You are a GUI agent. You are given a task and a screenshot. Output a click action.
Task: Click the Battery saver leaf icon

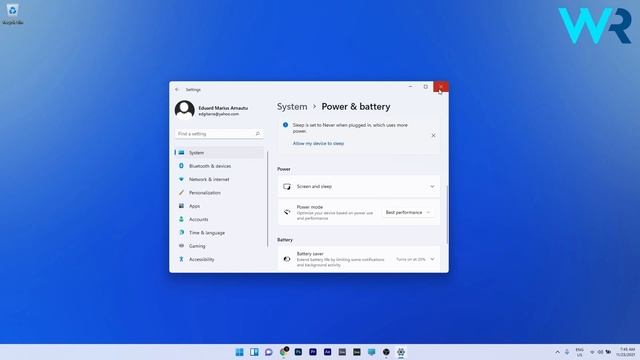tap(287, 259)
